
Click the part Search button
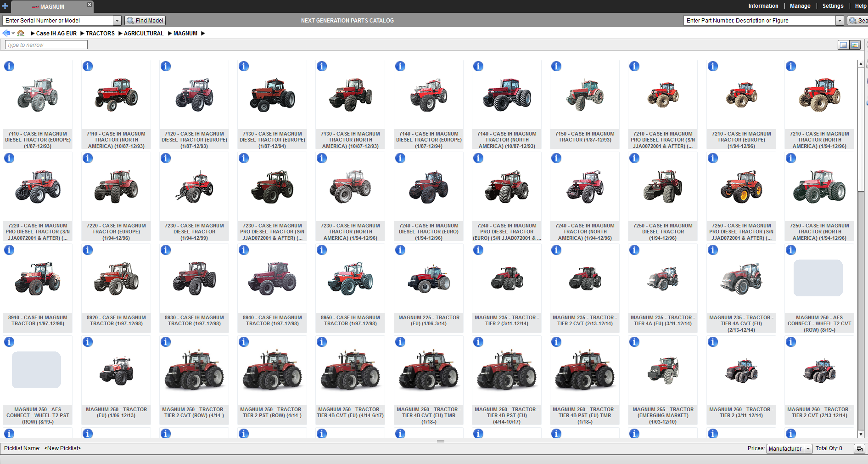tap(857, 21)
